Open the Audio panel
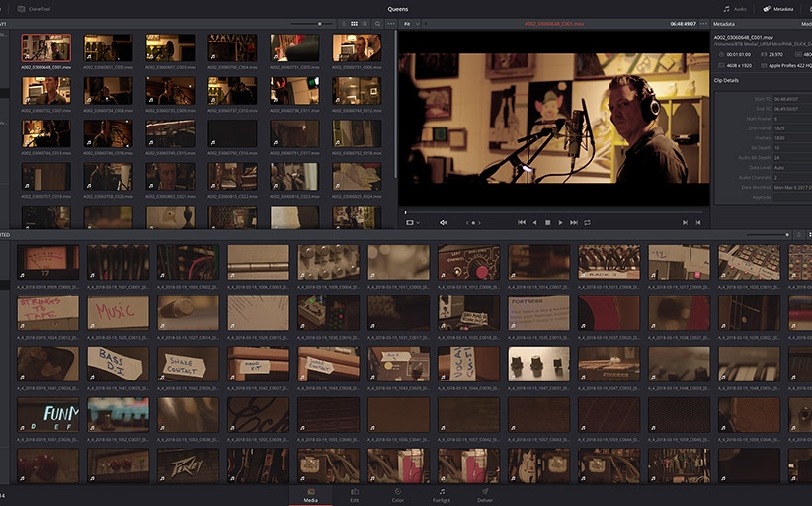The image size is (812, 506). point(734,8)
